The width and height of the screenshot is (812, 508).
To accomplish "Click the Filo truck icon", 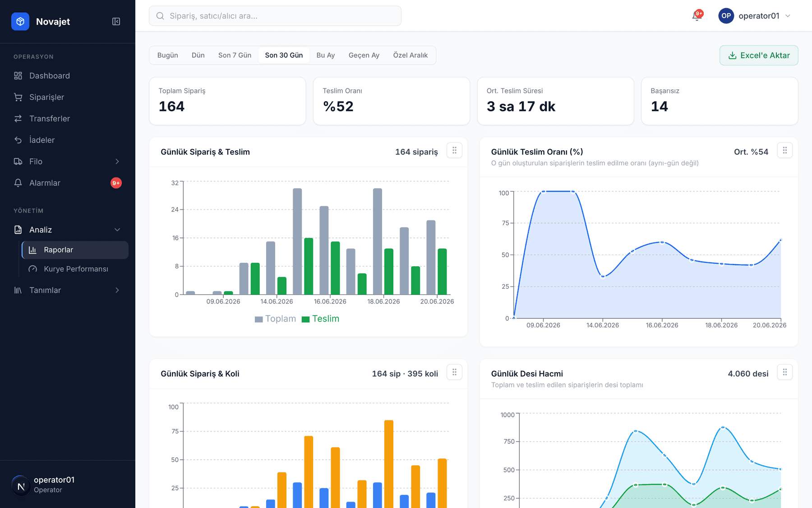I will click(x=18, y=161).
